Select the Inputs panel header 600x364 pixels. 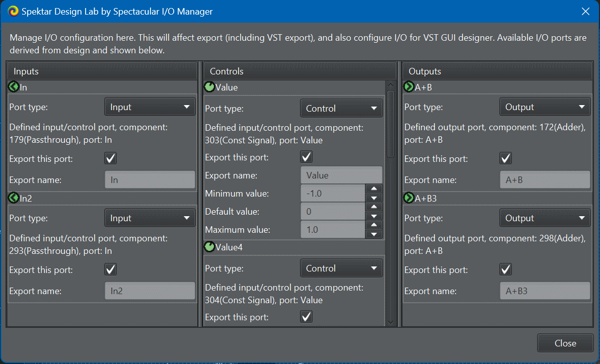tap(102, 71)
